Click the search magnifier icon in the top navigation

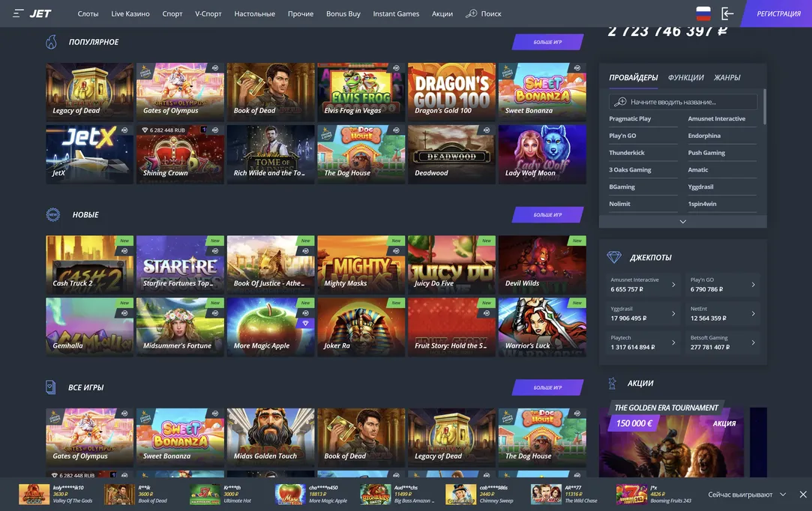tap(471, 13)
